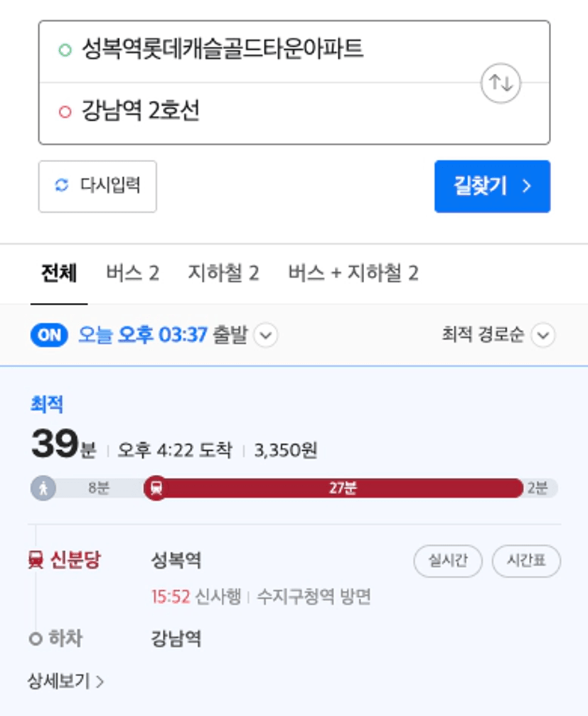This screenshot has height=716, width=588.
Task: Click the red subway icon on route bar
Action: 156,488
